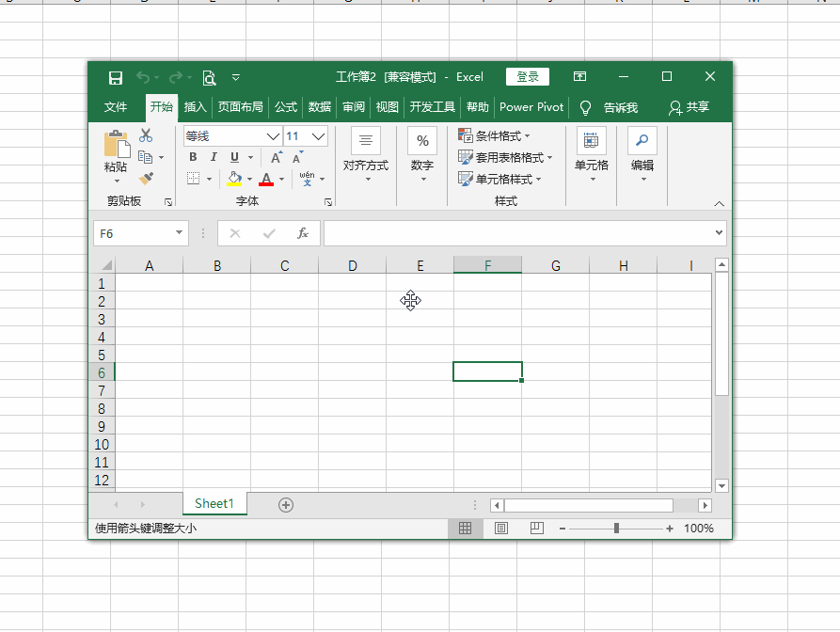Open font name 等线 dropdown
840x632 pixels.
point(273,136)
